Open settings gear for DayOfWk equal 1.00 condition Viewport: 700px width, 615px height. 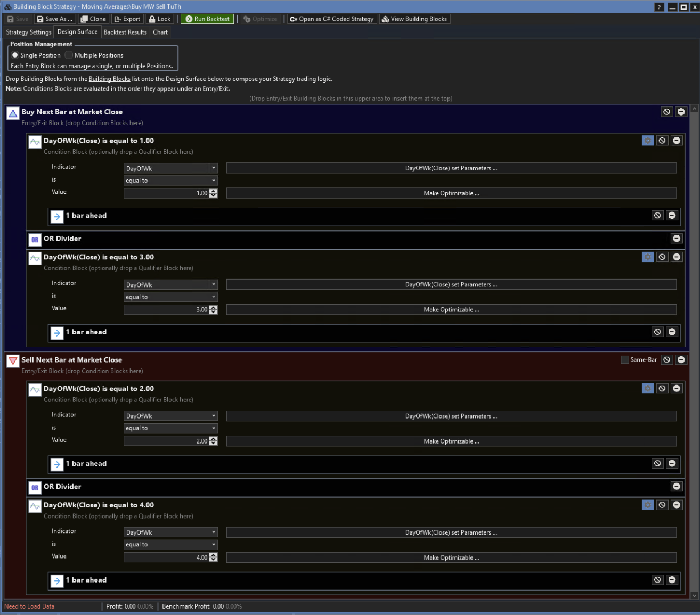pos(647,141)
